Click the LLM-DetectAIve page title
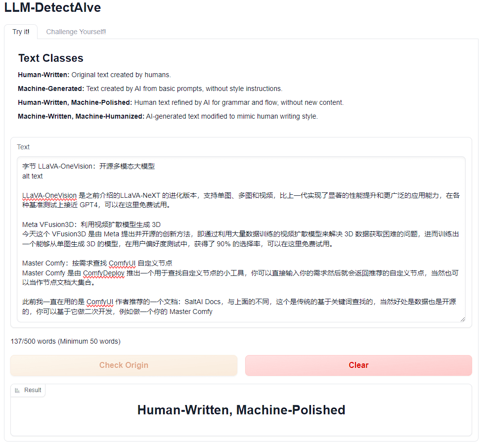Screen dimensions: 483x448 pyautogui.click(x=53, y=7)
